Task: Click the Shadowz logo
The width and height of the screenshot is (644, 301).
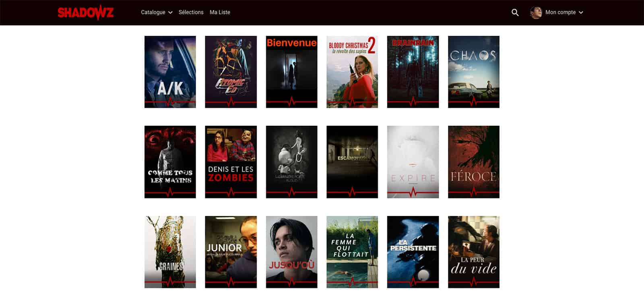Action: [85, 12]
